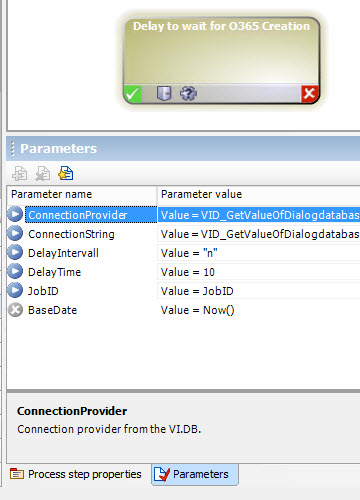
Task: Click the starred parameter template icon
Action: [x=66, y=173]
